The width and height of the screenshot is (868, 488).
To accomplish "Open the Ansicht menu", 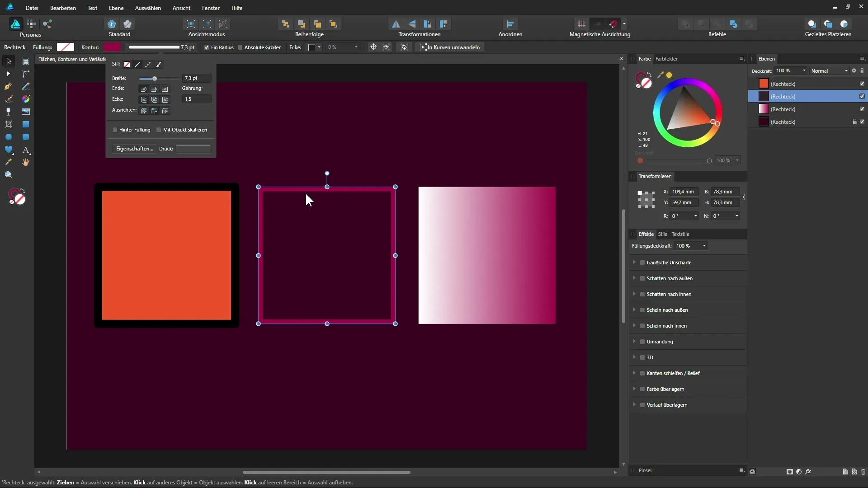I will pyautogui.click(x=181, y=8).
